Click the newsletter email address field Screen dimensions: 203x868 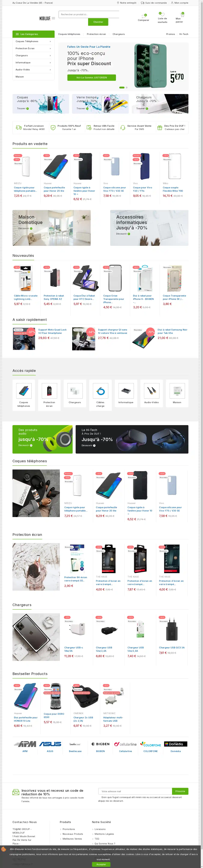pos(135,791)
